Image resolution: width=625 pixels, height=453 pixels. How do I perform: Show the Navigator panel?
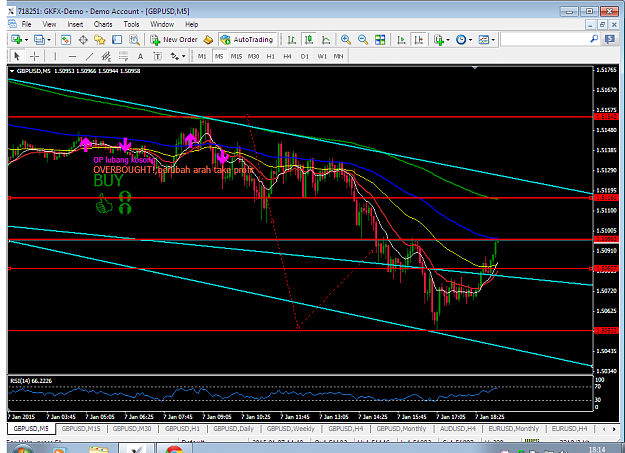tap(100, 39)
